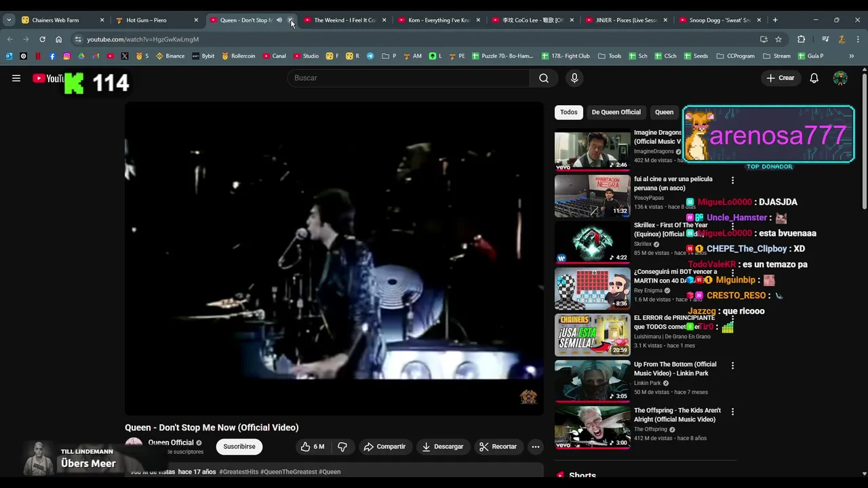Screen dimensions: 868x488
Task: Open the Chainers semilla video thumbnail
Action: pyautogui.click(x=592, y=335)
